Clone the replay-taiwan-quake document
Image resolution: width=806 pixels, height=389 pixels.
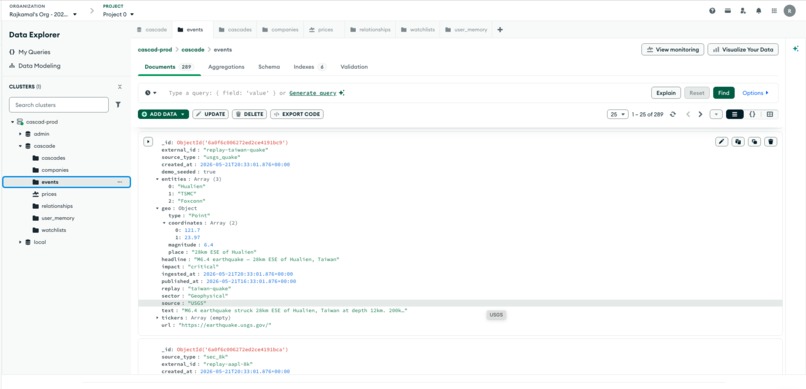[754, 141]
